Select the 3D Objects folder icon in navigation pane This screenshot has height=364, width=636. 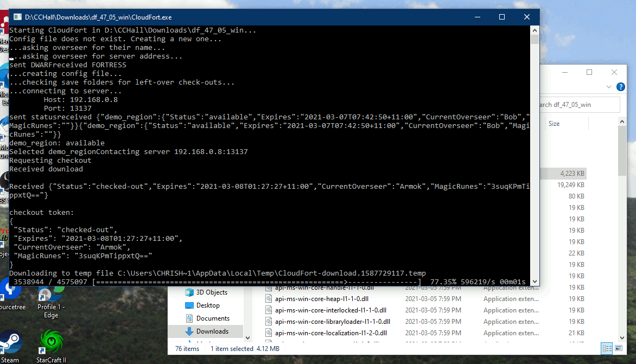point(189,292)
